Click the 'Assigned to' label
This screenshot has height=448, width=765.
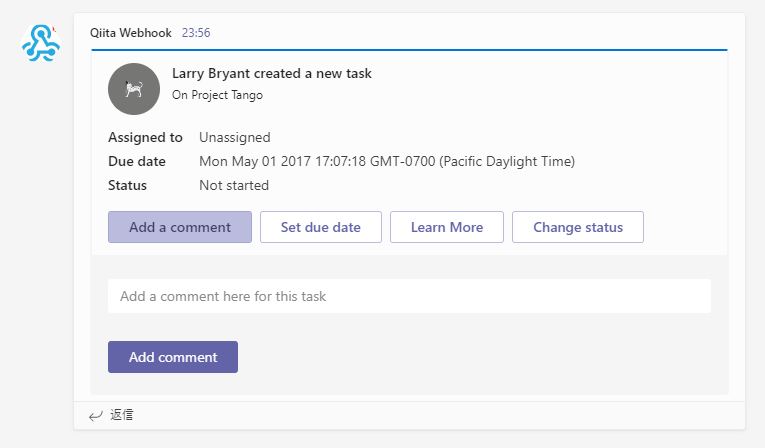pyautogui.click(x=145, y=138)
